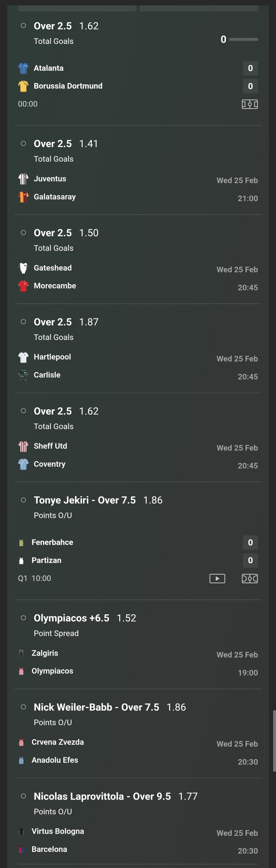Click the Carlisle jersey icon
Viewport: 276px width, 868px height.
(x=23, y=375)
